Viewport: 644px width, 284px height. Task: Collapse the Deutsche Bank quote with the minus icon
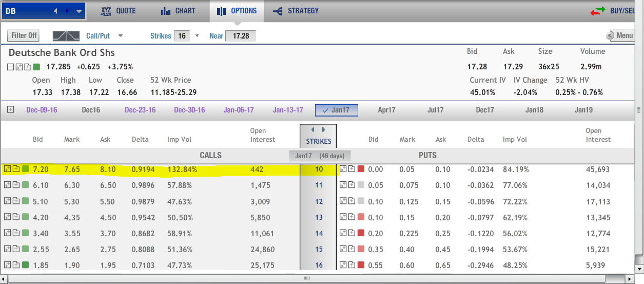click(11, 67)
